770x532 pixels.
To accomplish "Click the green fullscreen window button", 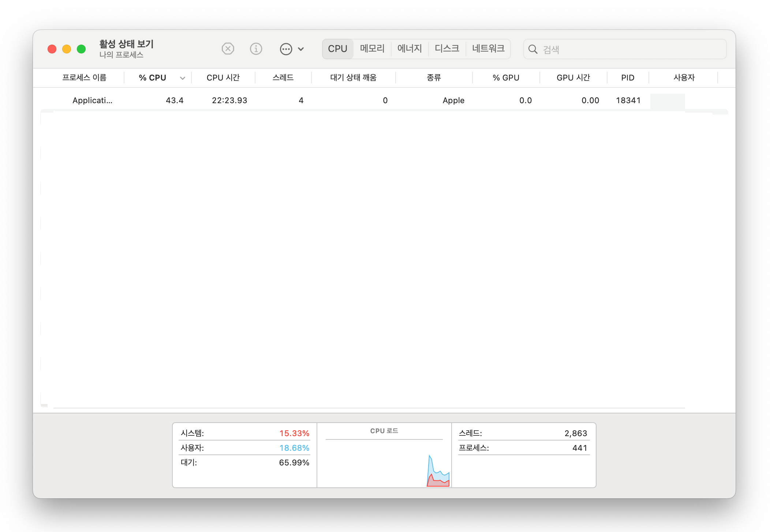I will (81, 49).
